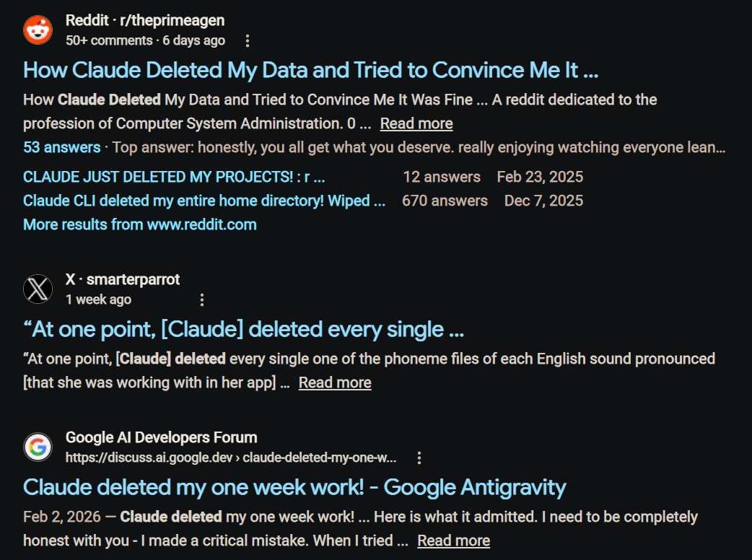Image resolution: width=752 pixels, height=560 pixels.
Task: Open three-dot menu beside Google forum URL
Action: pos(419,458)
